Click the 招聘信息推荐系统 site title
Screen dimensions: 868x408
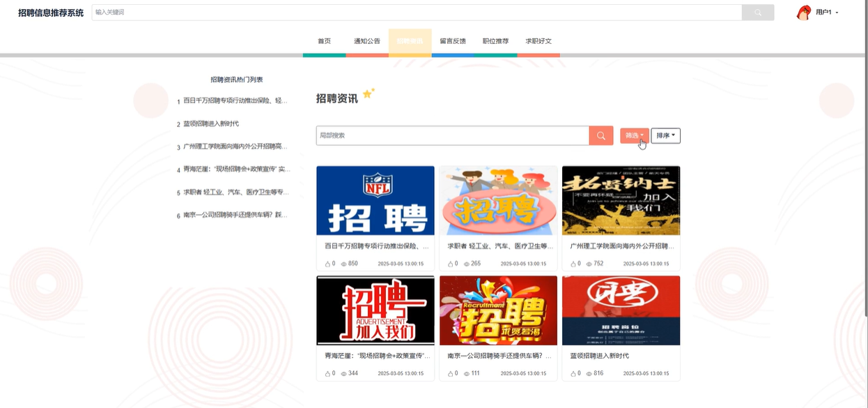coord(51,13)
